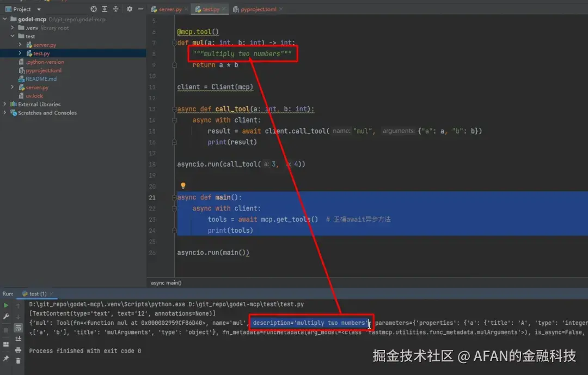This screenshot has width=588, height=375.
Task: Fold async with client block at line 22
Action: 174,208
